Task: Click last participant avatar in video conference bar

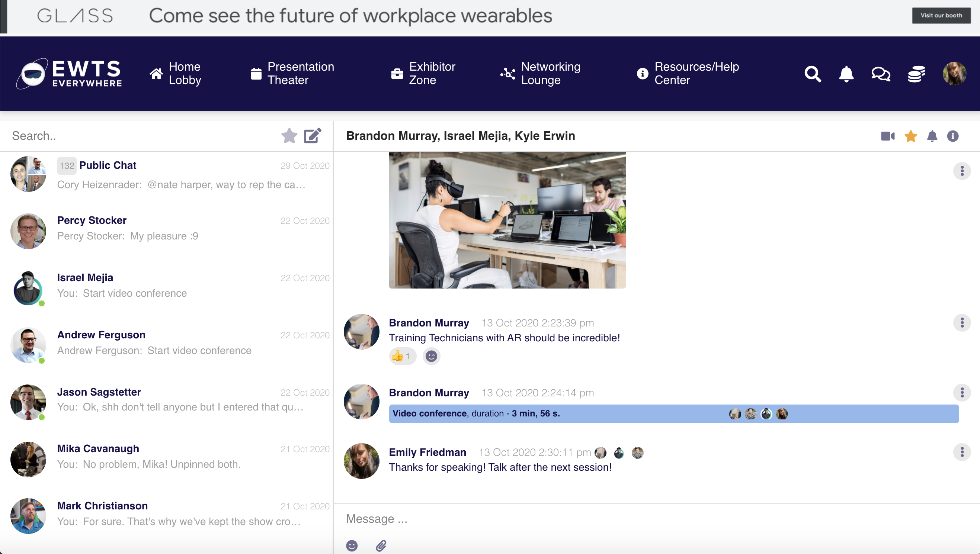Action: click(782, 413)
